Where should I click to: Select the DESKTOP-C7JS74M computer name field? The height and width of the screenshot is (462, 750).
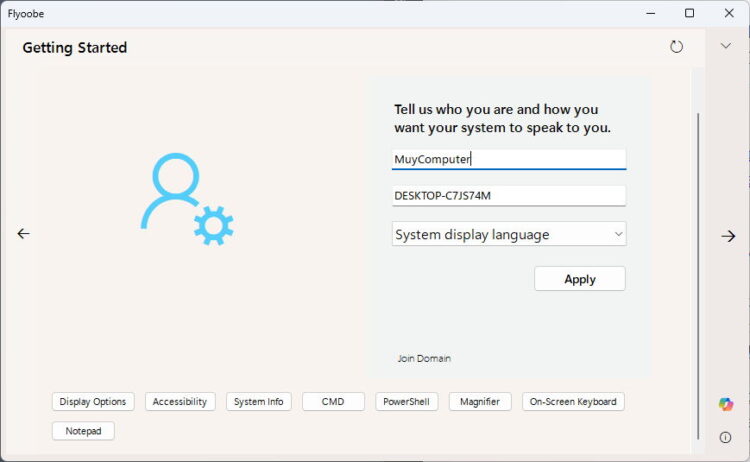(x=509, y=195)
